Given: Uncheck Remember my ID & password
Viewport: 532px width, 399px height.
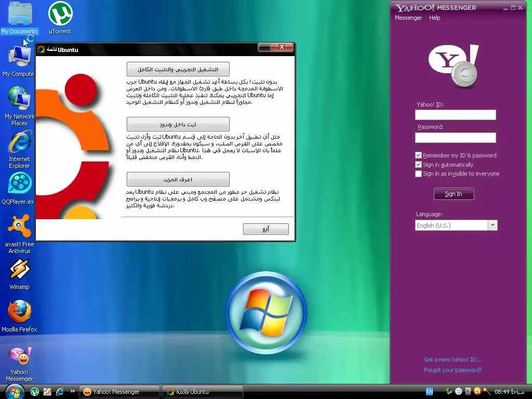Looking at the screenshot, I should pos(418,155).
